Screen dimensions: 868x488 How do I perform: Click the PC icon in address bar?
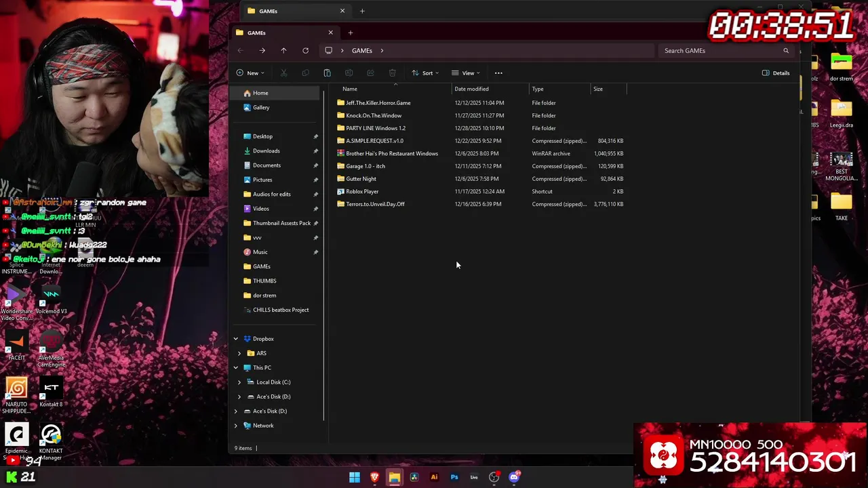point(329,51)
